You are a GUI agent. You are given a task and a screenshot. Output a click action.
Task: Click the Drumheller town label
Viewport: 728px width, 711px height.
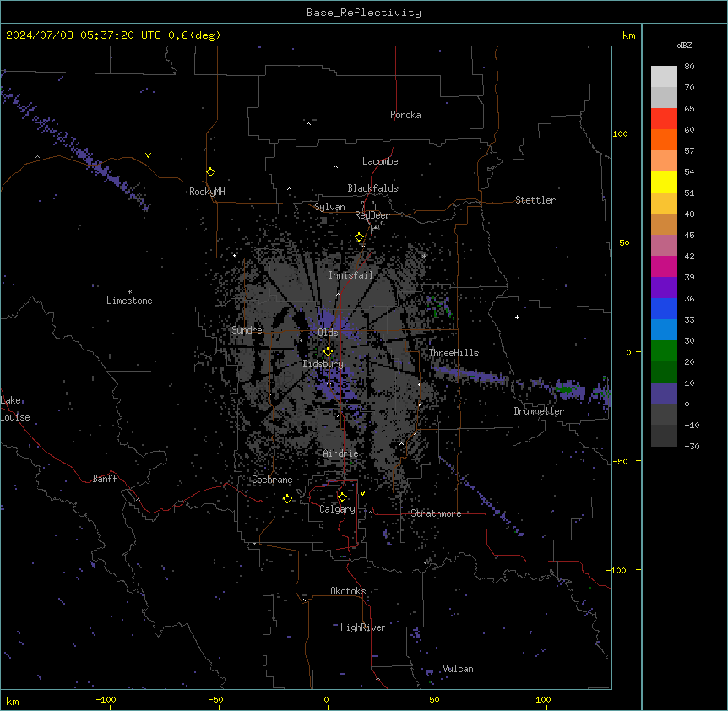(539, 411)
